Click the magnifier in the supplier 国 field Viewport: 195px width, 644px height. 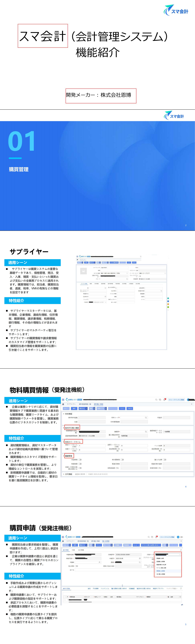pos(105,288)
